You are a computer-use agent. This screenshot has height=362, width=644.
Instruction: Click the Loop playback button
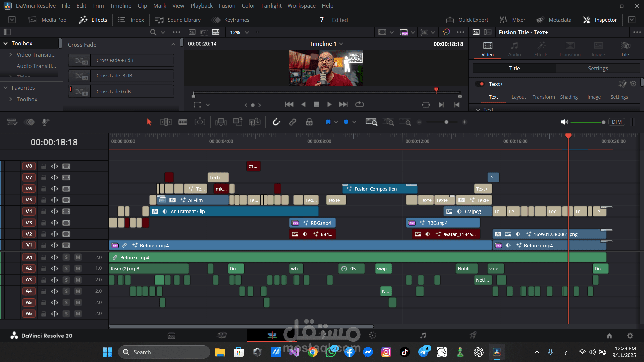tap(360, 104)
